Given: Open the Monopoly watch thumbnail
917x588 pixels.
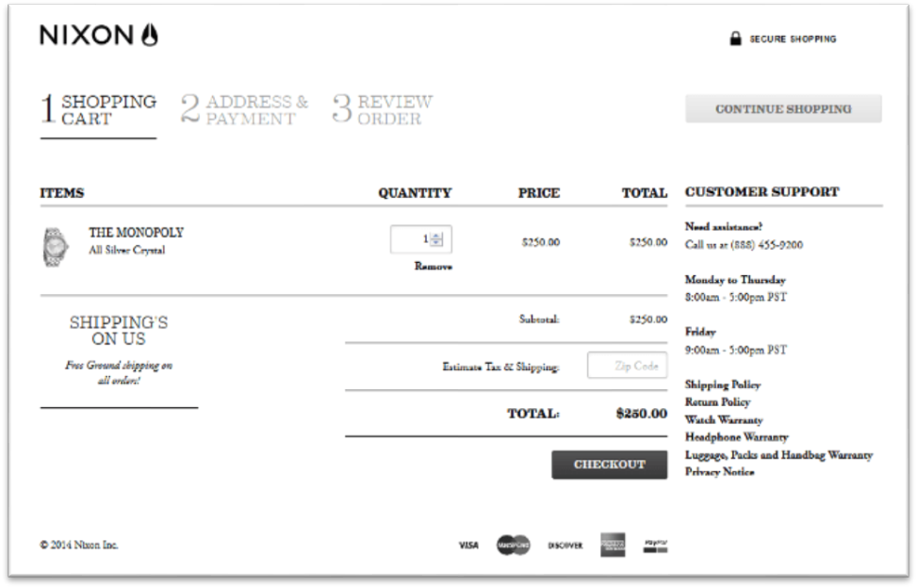Looking at the screenshot, I should pyautogui.click(x=56, y=247).
